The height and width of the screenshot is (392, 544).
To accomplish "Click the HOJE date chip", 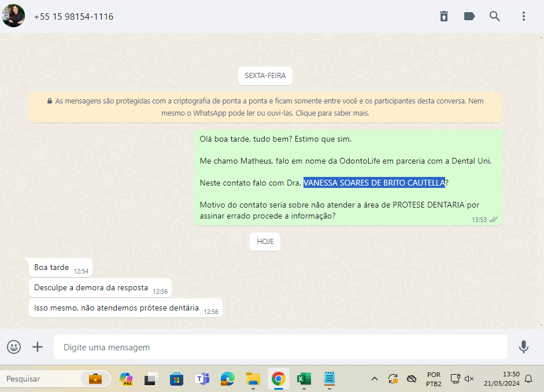I will point(265,242).
